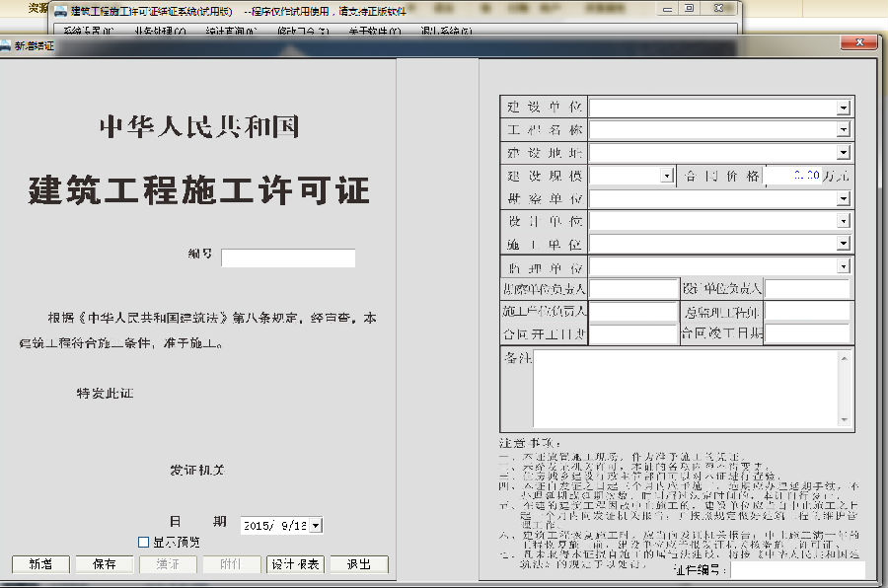Viewport: 888px width, 588px height.
Task: Open the 设计单位 dropdown
Action: click(844, 222)
